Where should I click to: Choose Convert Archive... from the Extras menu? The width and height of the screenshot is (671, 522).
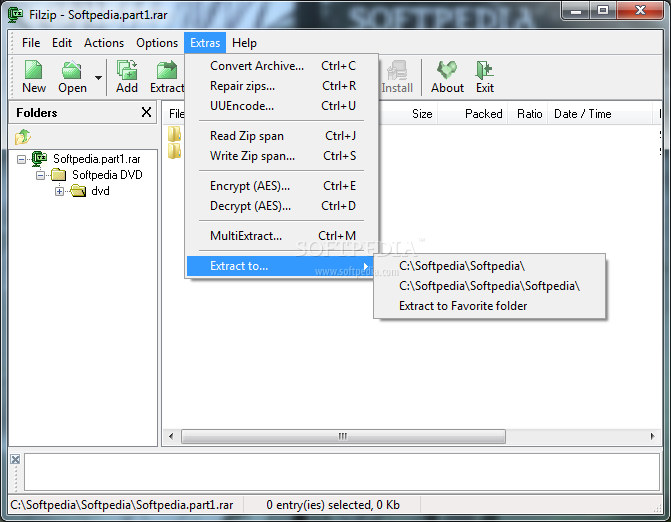click(x=282, y=66)
